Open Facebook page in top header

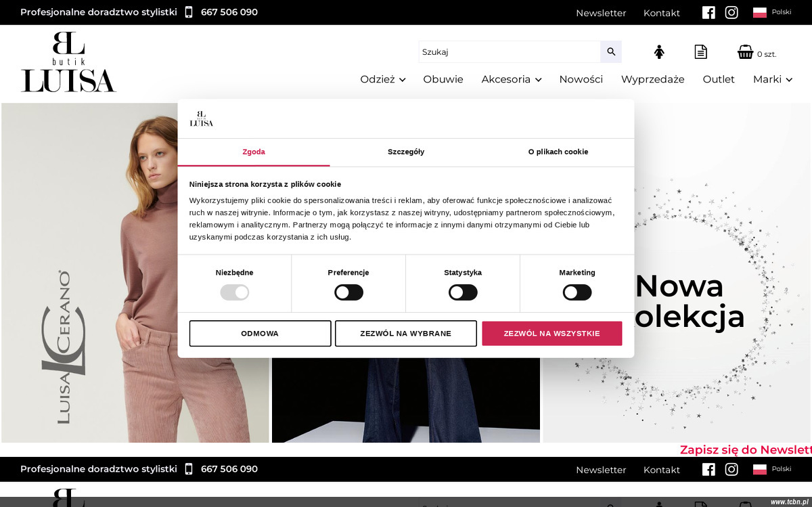(708, 12)
